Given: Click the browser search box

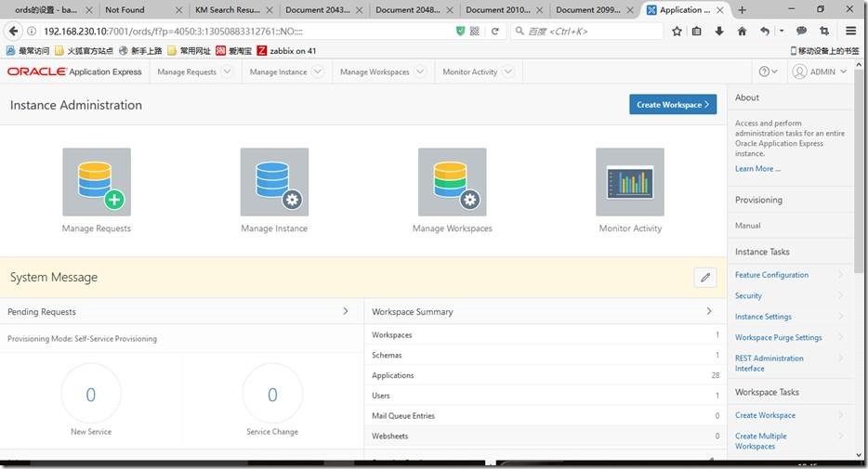Looking at the screenshot, I should [x=586, y=32].
